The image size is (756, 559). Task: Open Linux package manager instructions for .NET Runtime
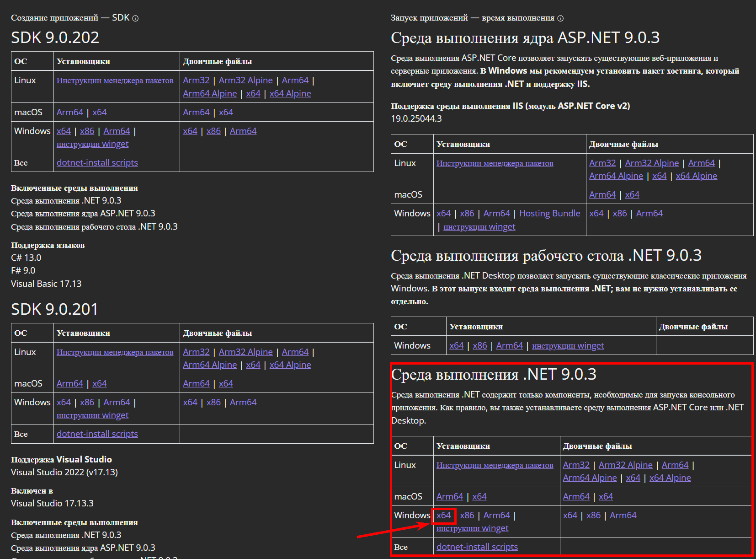495,465
